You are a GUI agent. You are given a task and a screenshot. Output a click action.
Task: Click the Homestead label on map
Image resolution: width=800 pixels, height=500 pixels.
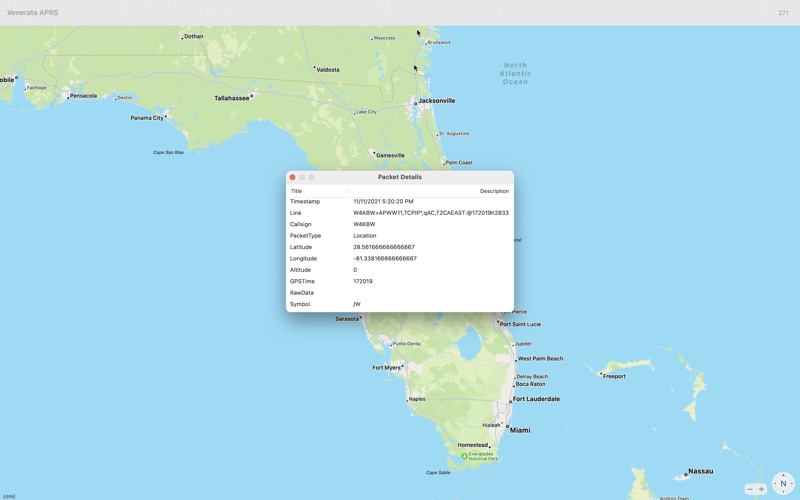click(472, 445)
